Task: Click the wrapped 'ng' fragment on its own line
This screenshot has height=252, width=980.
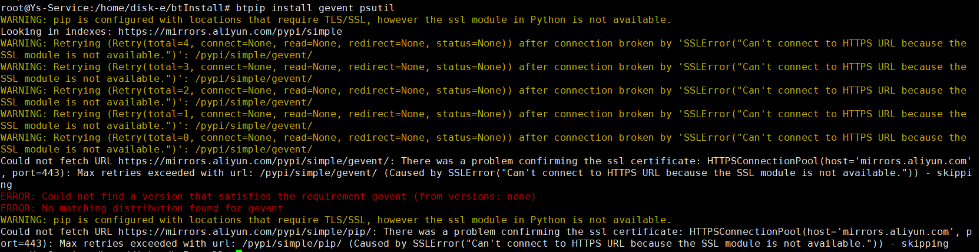Action: [6, 184]
